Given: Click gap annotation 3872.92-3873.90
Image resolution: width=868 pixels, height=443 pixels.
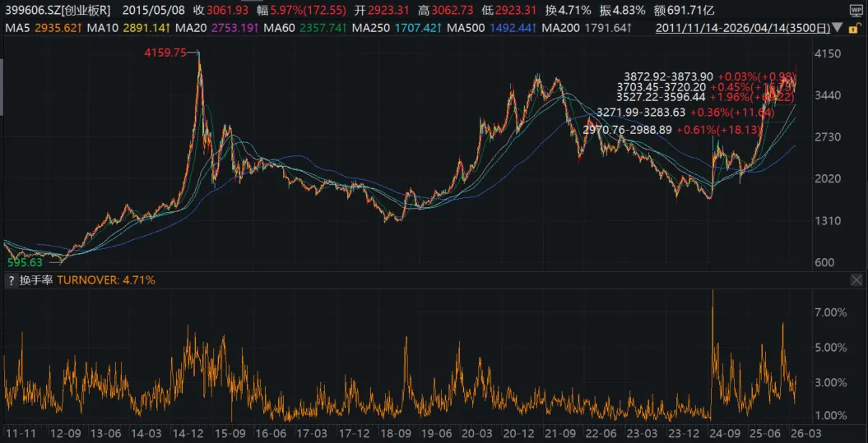Looking at the screenshot, I should (710, 77).
